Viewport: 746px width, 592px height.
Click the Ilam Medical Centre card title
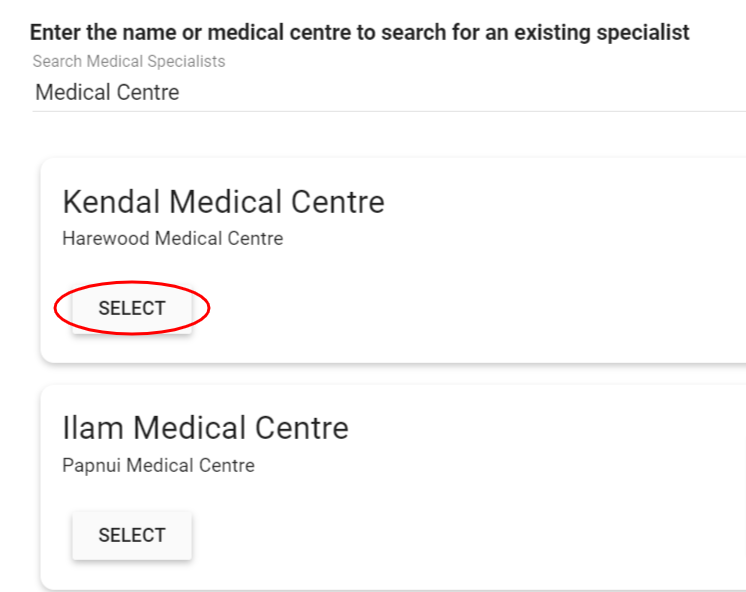pos(205,428)
